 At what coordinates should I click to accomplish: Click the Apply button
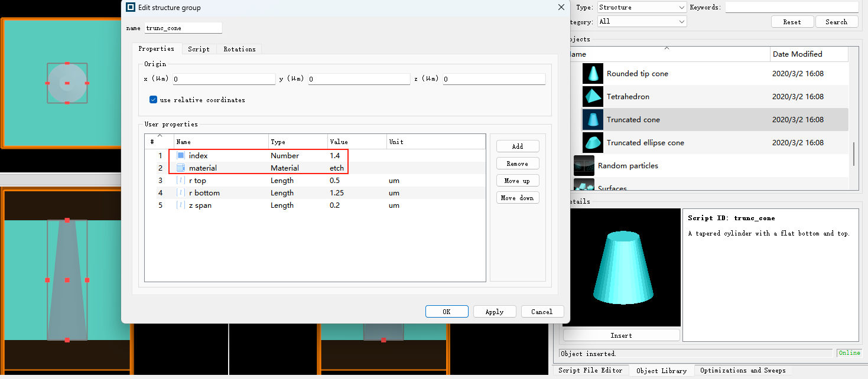coord(494,312)
